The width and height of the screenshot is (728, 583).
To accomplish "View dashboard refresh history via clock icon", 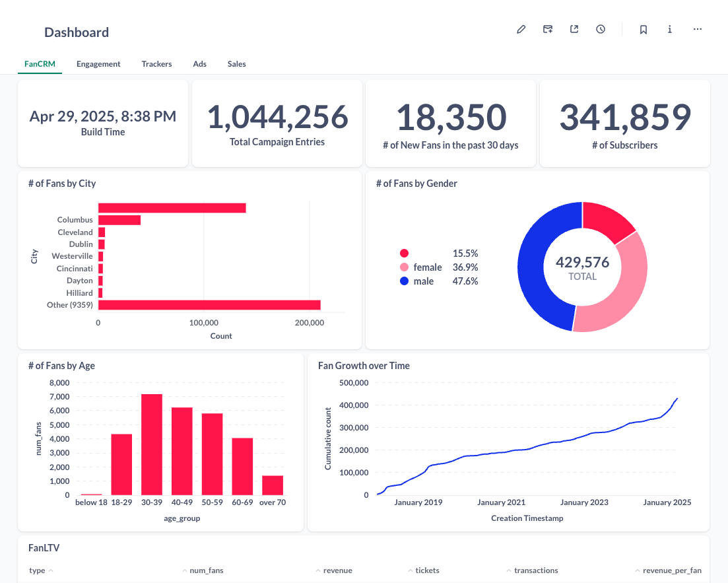I will pos(600,29).
